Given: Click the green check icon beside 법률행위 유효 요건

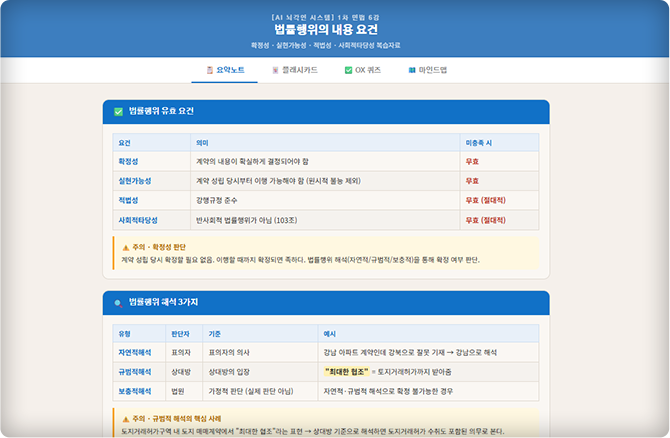Looking at the screenshot, I should coord(118,112).
